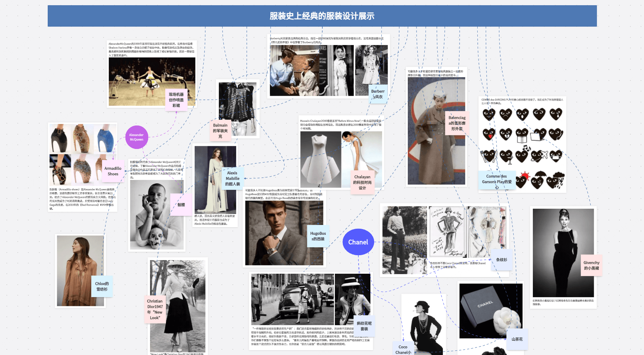Click the HugoBoss的西装 label
This screenshot has height=355, width=644.
[318, 236]
